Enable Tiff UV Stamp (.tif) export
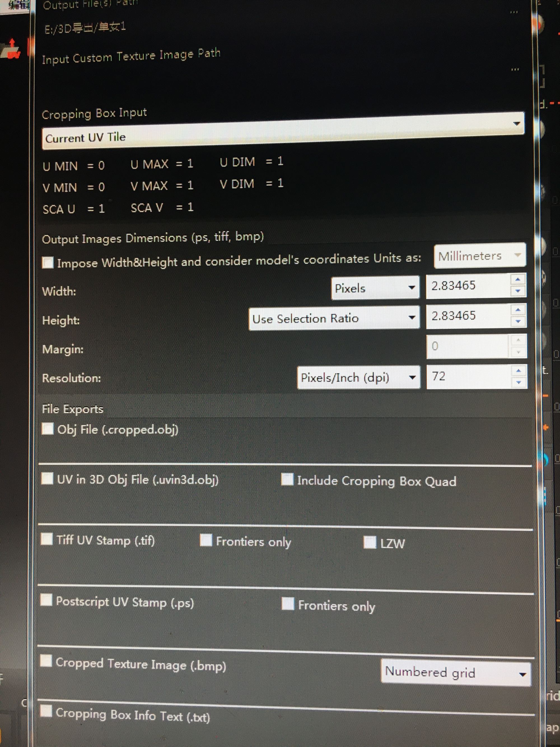560x747 pixels. tap(46, 539)
